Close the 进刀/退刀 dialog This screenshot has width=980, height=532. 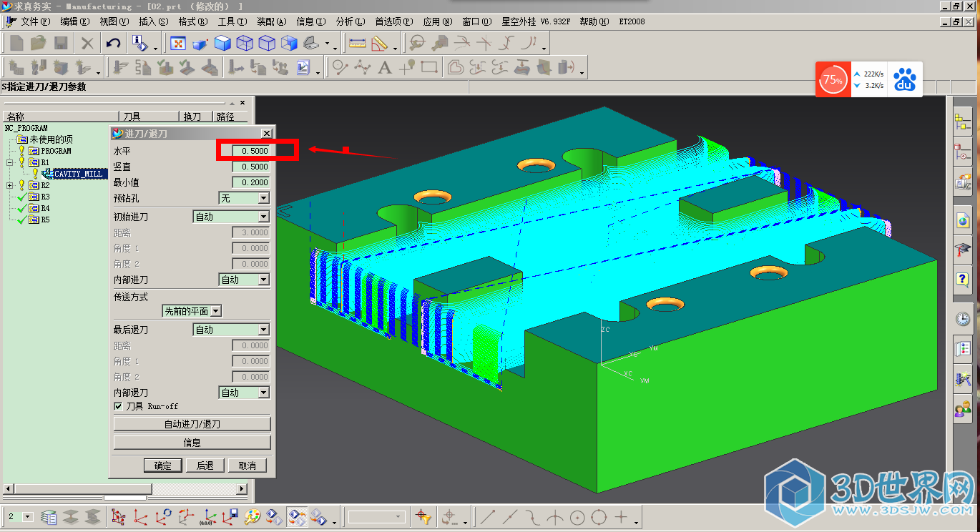pyautogui.click(x=266, y=134)
